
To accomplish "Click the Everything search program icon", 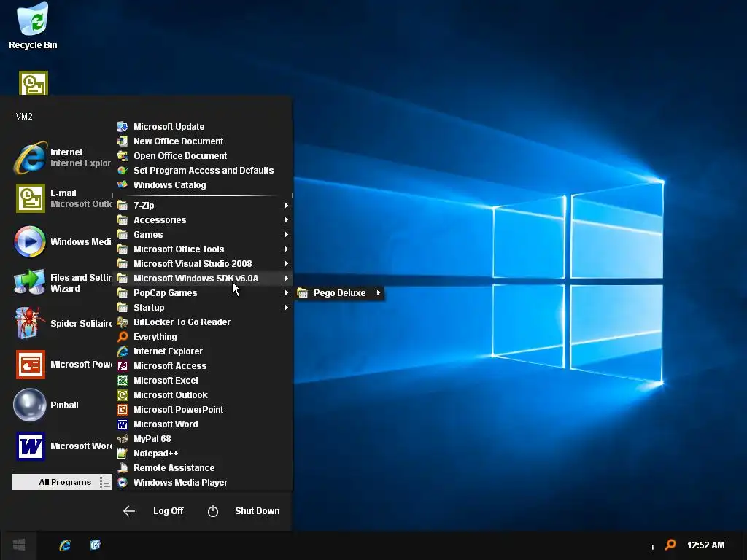I will pos(123,337).
